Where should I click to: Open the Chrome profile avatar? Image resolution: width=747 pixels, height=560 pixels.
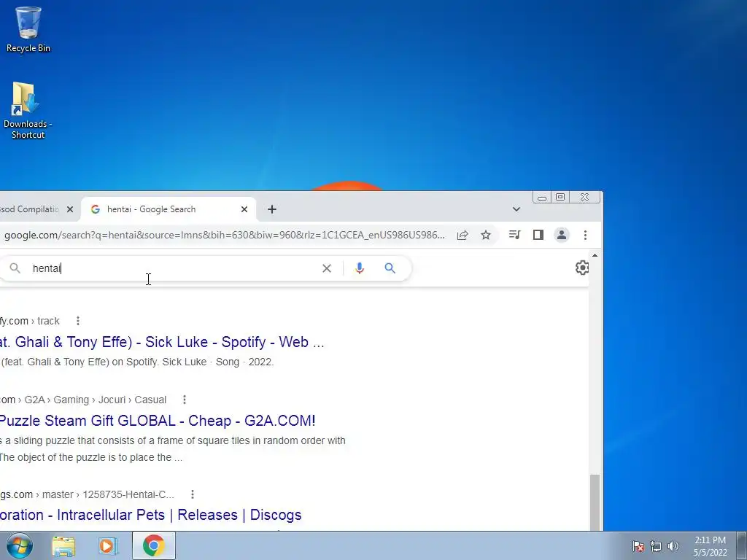(562, 235)
